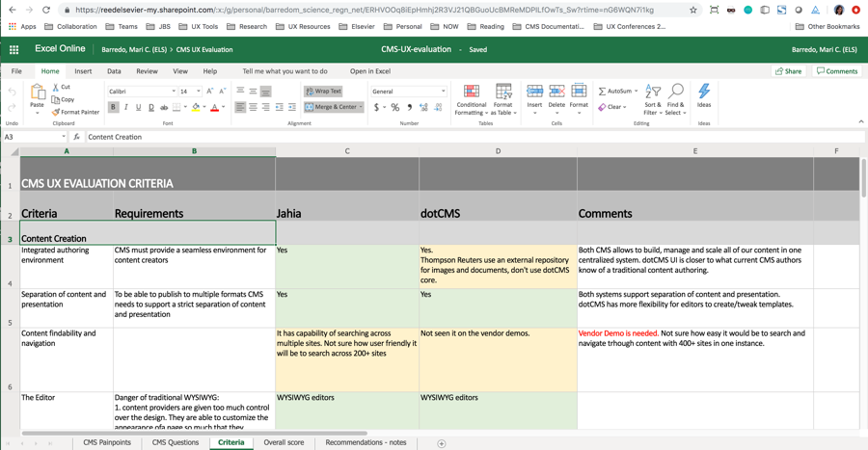868x450 pixels.
Task: Click Open in Excel
Action: tap(369, 71)
